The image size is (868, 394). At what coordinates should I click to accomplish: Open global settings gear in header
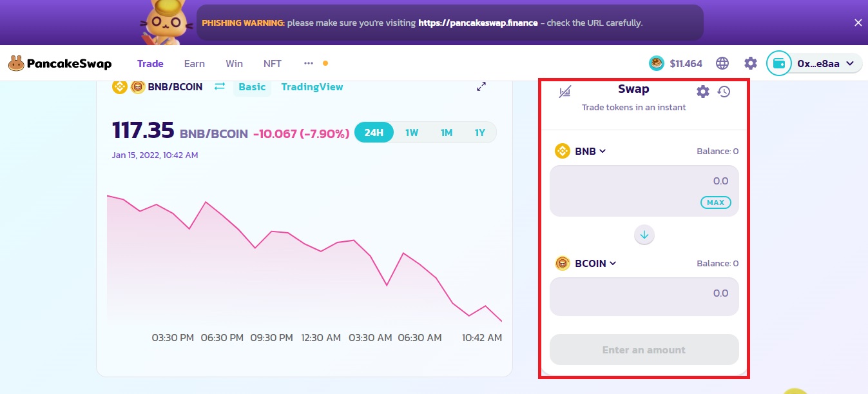751,63
